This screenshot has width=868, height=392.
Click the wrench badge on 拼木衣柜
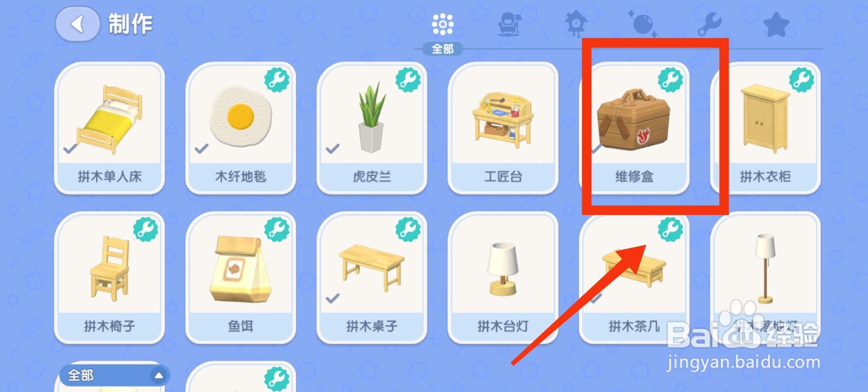click(x=801, y=80)
